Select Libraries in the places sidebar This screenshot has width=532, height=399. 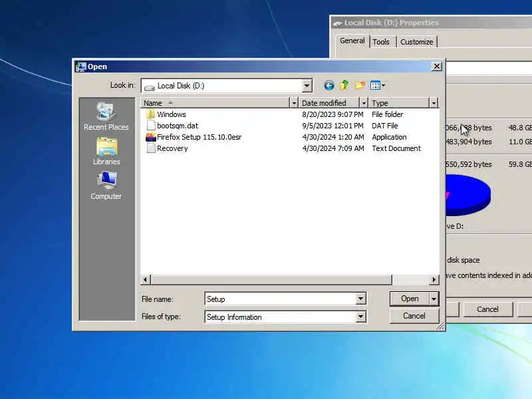(106, 152)
